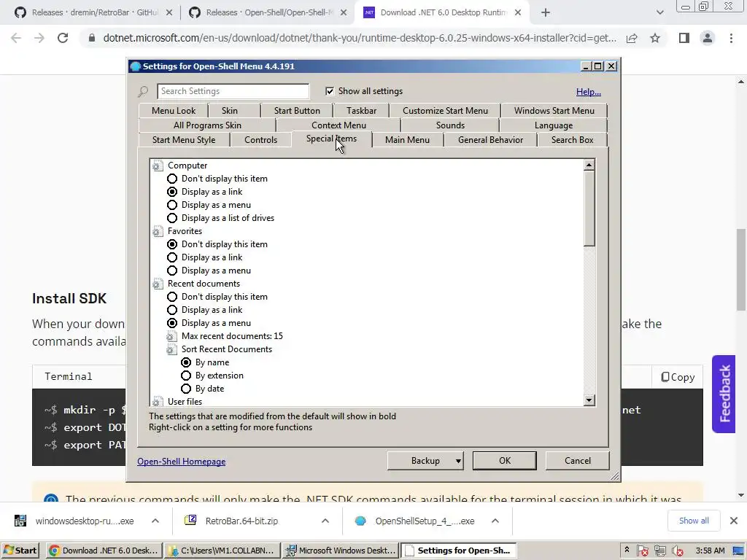
Task: Click OK to apply settings
Action: click(505, 461)
